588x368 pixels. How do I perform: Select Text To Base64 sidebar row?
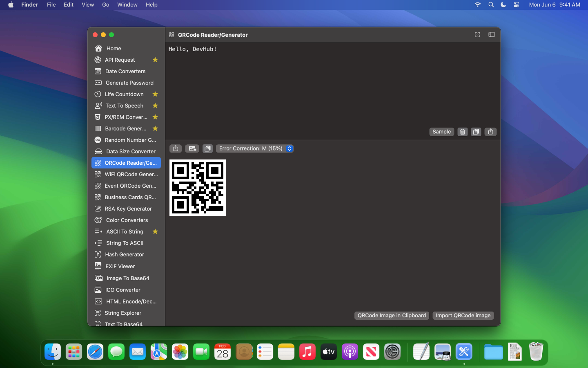(126, 323)
